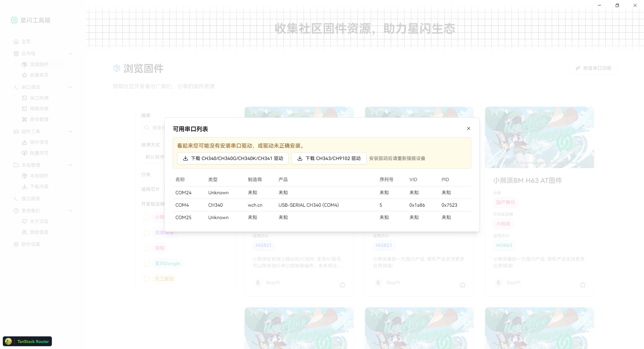Screen dimensions: 644x349
Task: Collapse the 本地管理 section chevron
Action: (x=70, y=165)
